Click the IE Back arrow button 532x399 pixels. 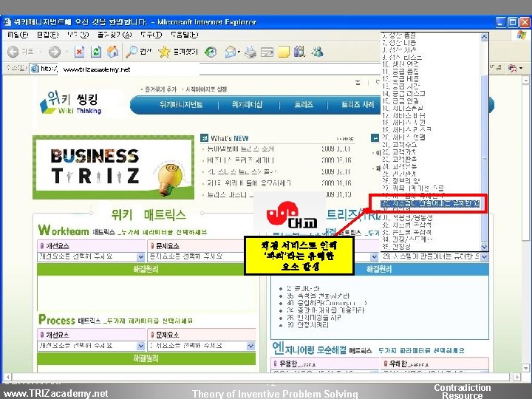13,52
